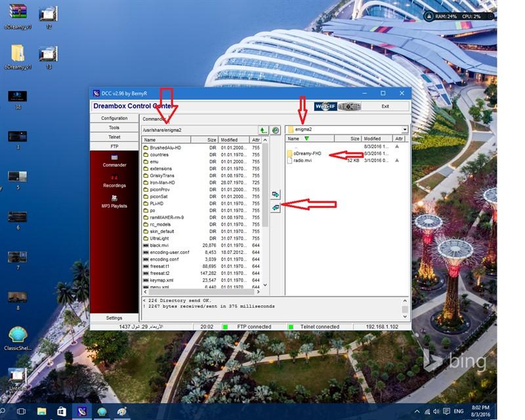
Task: Select the oDreamy-FHD local folder icon
Action: (x=289, y=154)
